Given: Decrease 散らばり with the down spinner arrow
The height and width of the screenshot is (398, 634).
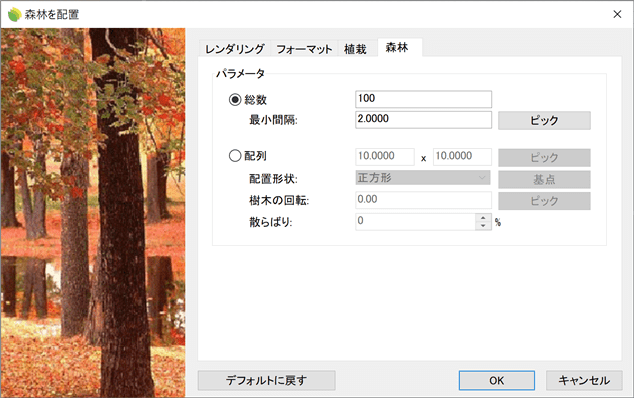Looking at the screenshot, I should pyautogui.click(x=483, y=226).
